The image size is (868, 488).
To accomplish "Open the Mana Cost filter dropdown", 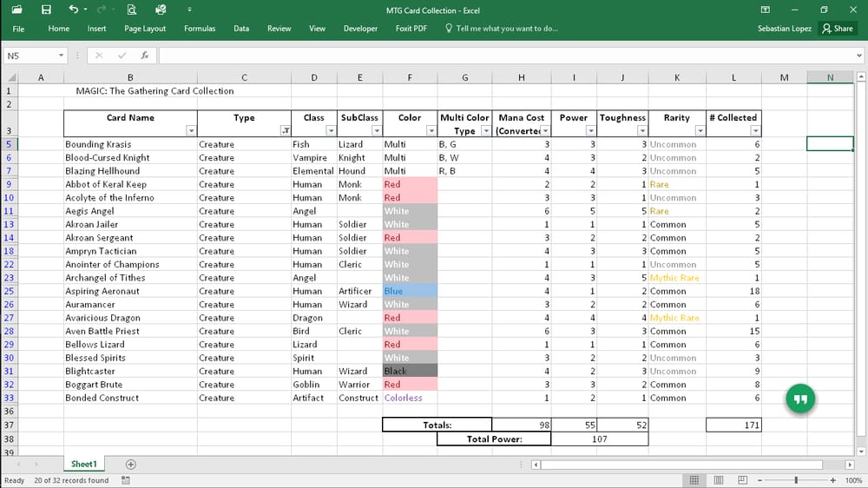I will point(545,131).
